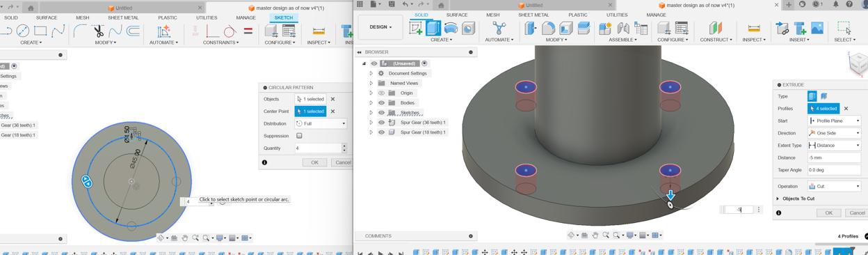Open Operation dropdown showing Cut

(x=834, y=186)
